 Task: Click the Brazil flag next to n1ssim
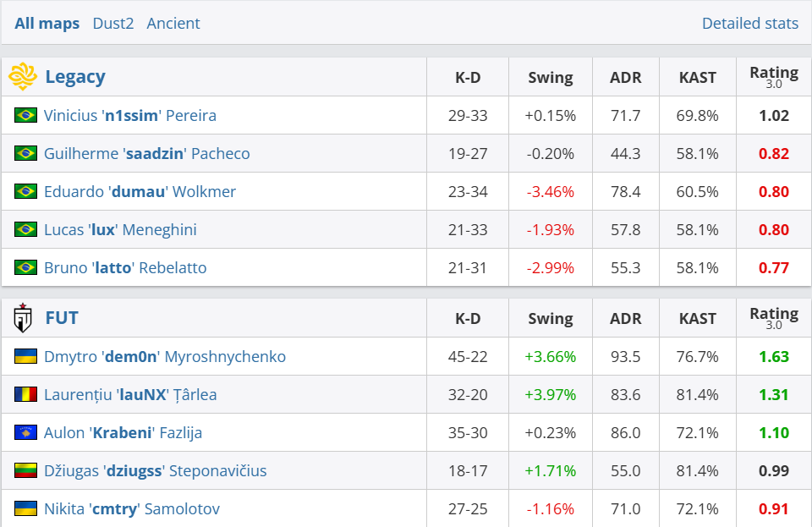(25, 115)
